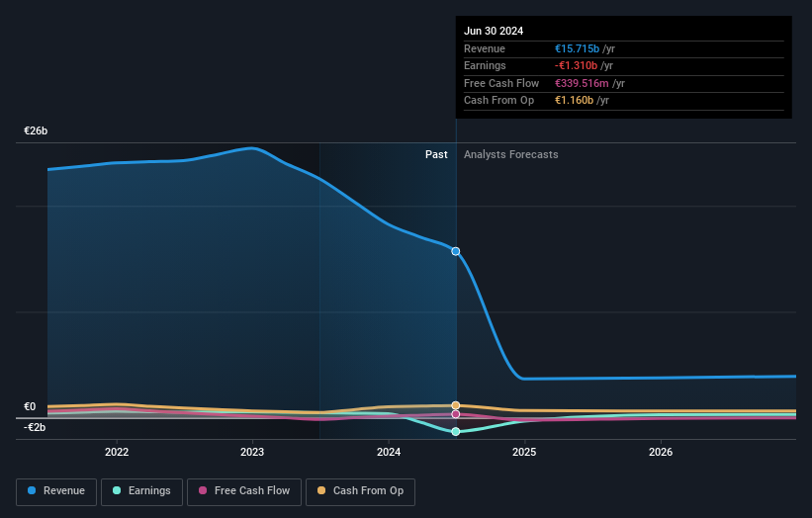
Task: Click the €1.160b cash from op value
Action: (x=574, y=101)
